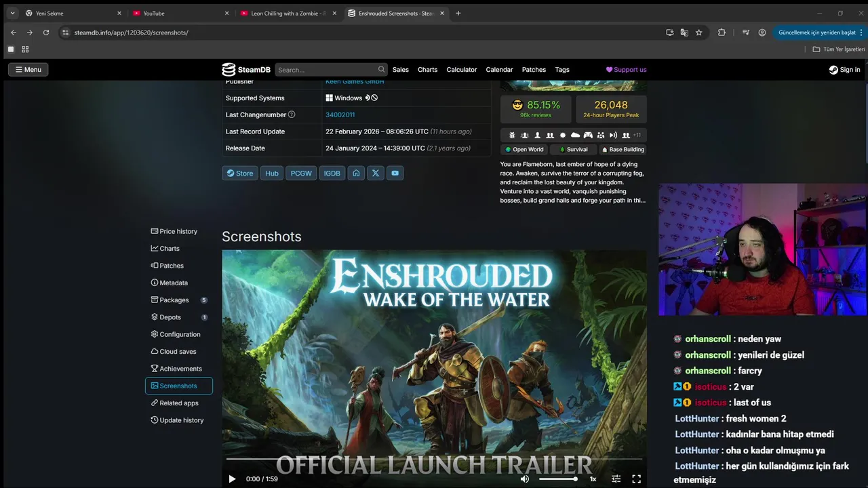Click Güncellemek için yeniden başlat button

(821, 33)
